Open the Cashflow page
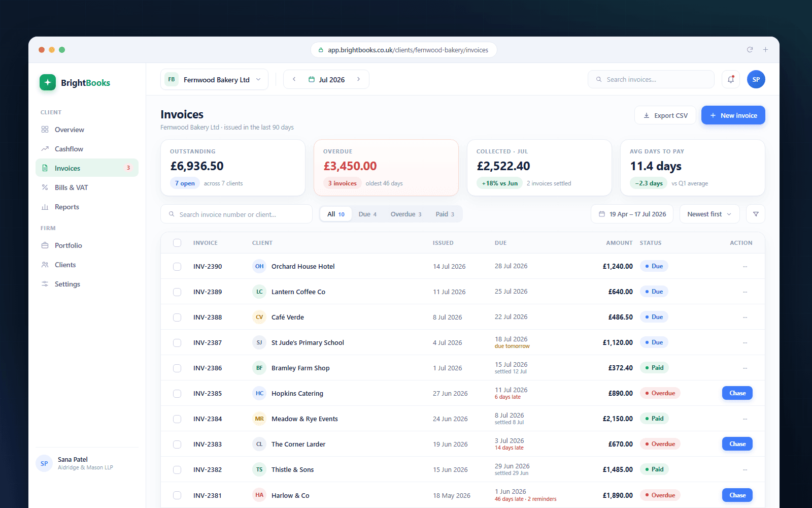 [x=87, y=149]
